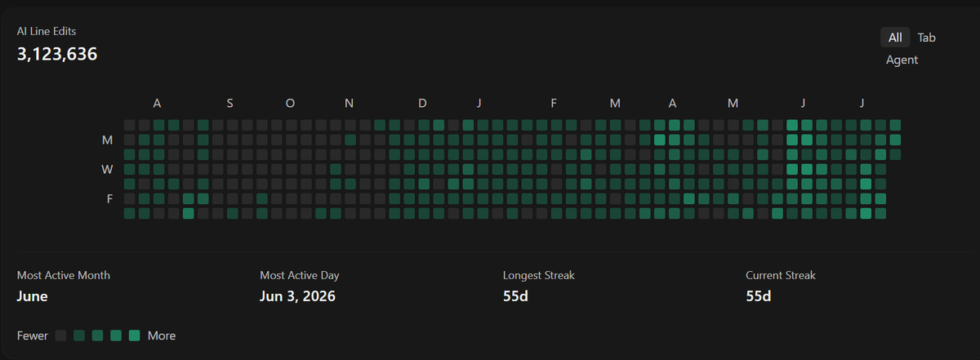This screenshot has height=360, width=980.
Task: Select the All filter tab
Action: (895, 38)
